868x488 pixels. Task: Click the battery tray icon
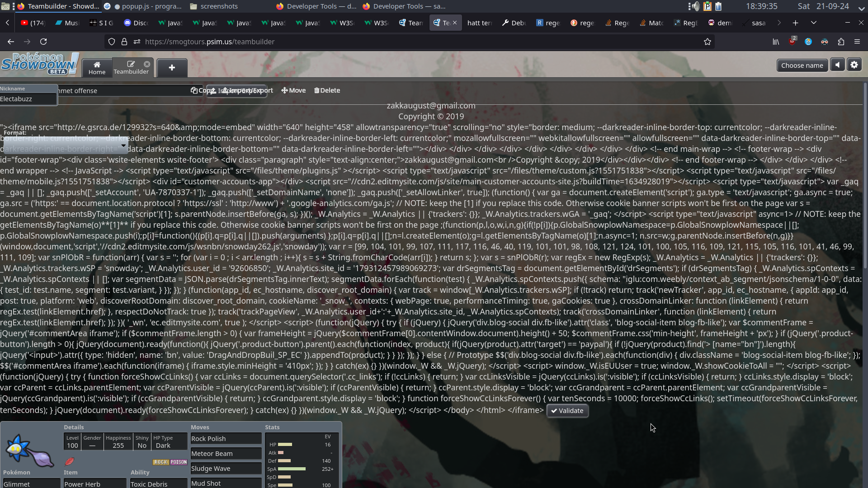[718, 6]
